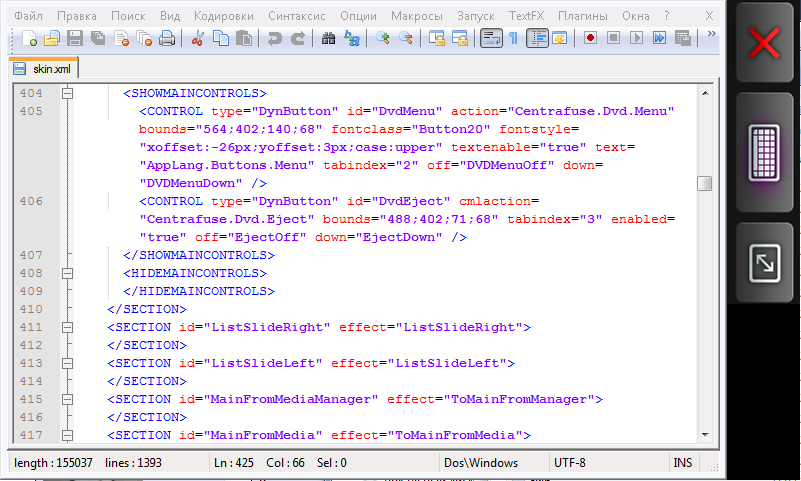
Task: Click the on-screen keyboard side button
Action: 765,154
